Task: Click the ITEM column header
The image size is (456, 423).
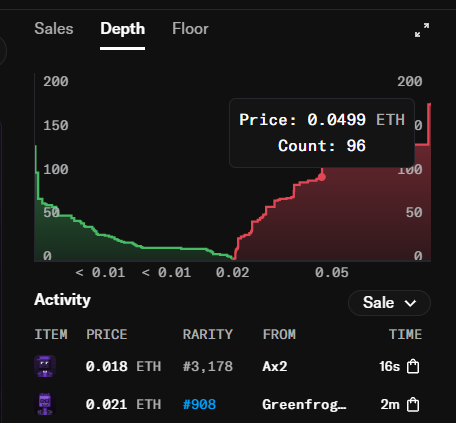Action: (x=51, y=334)
